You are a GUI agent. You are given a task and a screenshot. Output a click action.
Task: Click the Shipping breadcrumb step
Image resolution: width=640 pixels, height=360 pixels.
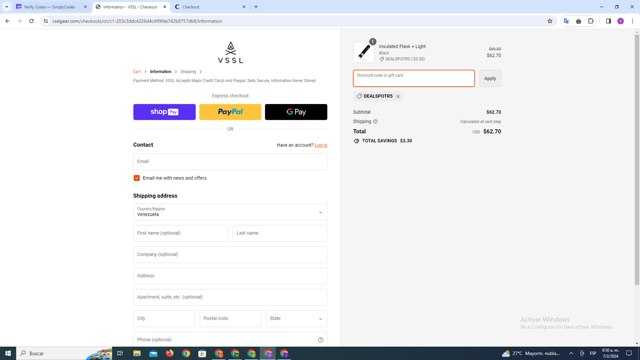coord(188,71)
